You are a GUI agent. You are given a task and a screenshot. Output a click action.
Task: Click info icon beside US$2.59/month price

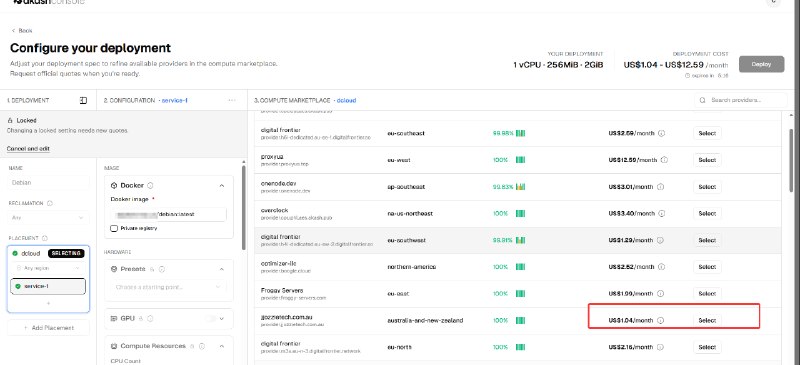(x=661, y=133)
